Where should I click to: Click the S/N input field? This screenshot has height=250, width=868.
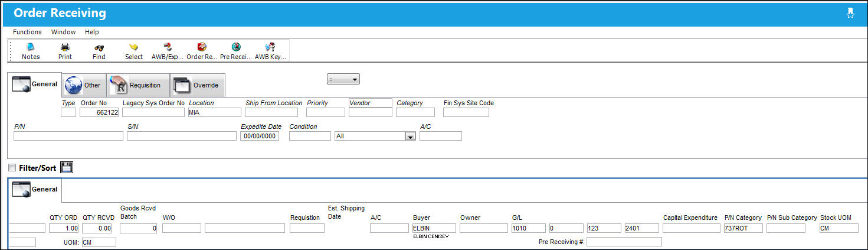pos(182,136)
